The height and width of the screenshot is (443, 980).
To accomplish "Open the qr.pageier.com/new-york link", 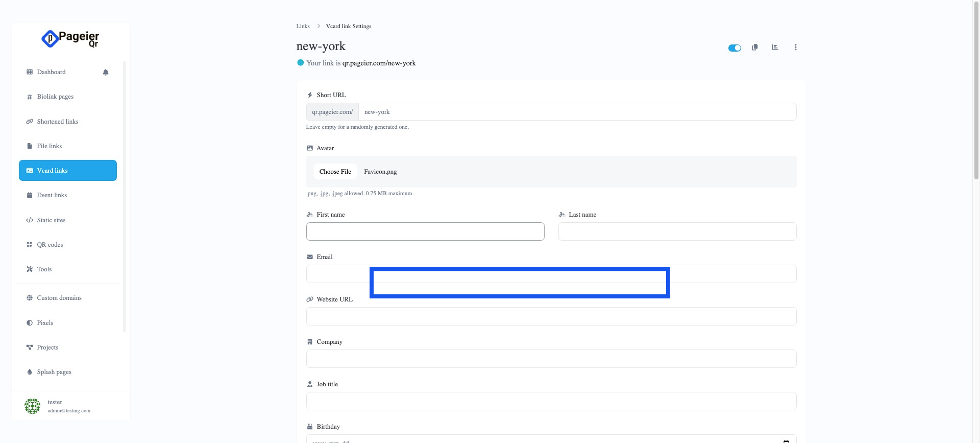I will (379, 63).
